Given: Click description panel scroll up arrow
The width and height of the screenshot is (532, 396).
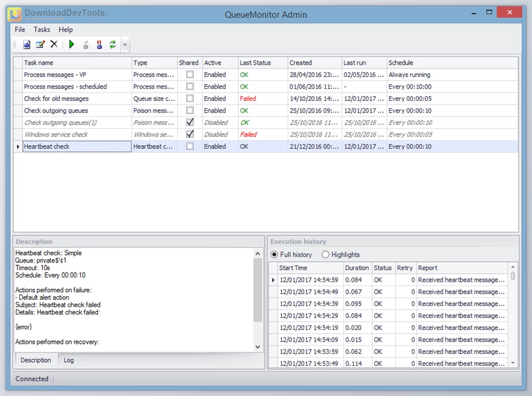Looking at the screenshot, I should pos(258,253).
